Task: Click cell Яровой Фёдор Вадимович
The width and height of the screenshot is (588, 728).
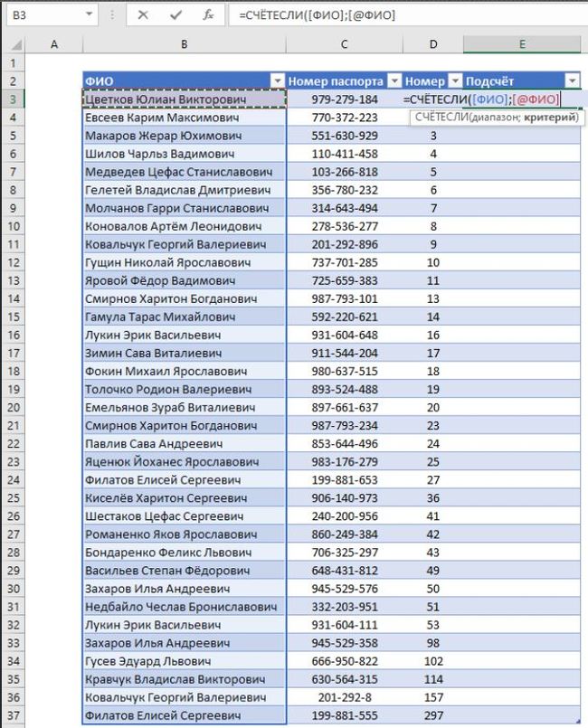Action: pyautogui.click(x=185, y=280)
